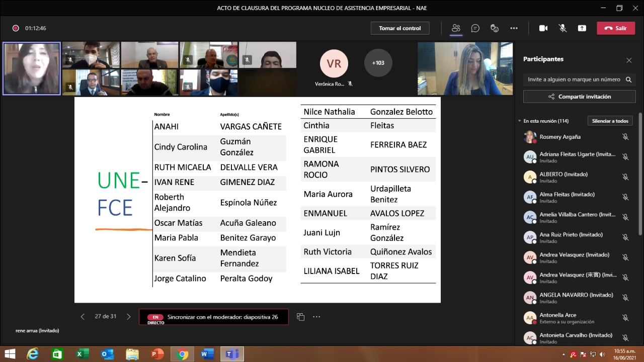Show hidden tray icons arrow
Screen dimensions: 644x362
[x=563, y=354]
